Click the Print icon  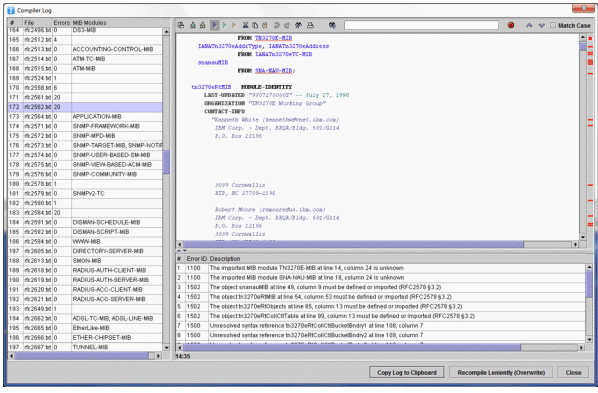tap(310, 25)
